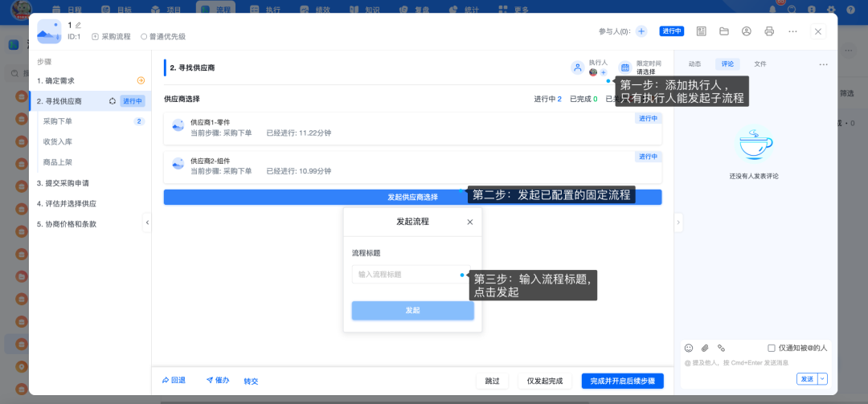The height and width of the screenshot is (404, 868).
Task: Focus the 输入流程标题 input field
Action: pyautogui.click(x=411, y=275)
